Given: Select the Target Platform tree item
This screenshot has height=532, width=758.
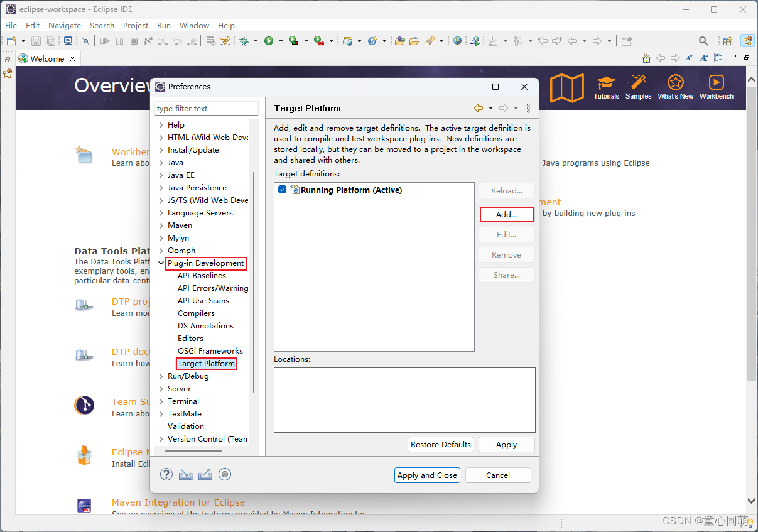Looking at the screenshot, I should click(x=207, y=364).
